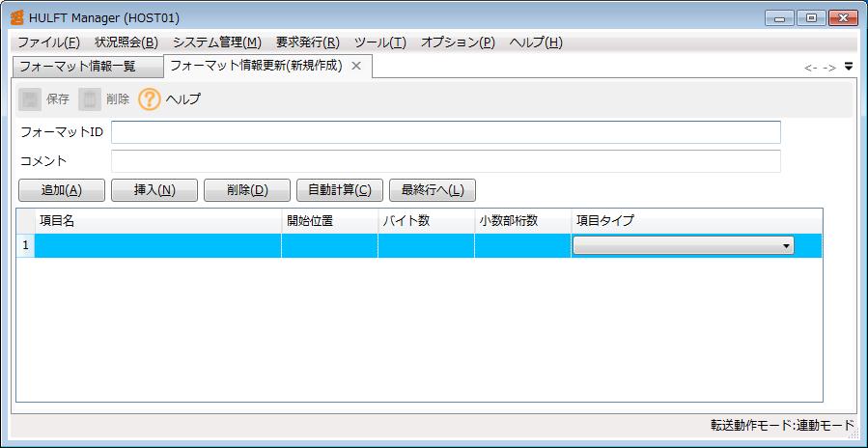The width and height of the screenshot is (868, 448).
Task: Close the HULFT Manager window
Action: point(844,18)
